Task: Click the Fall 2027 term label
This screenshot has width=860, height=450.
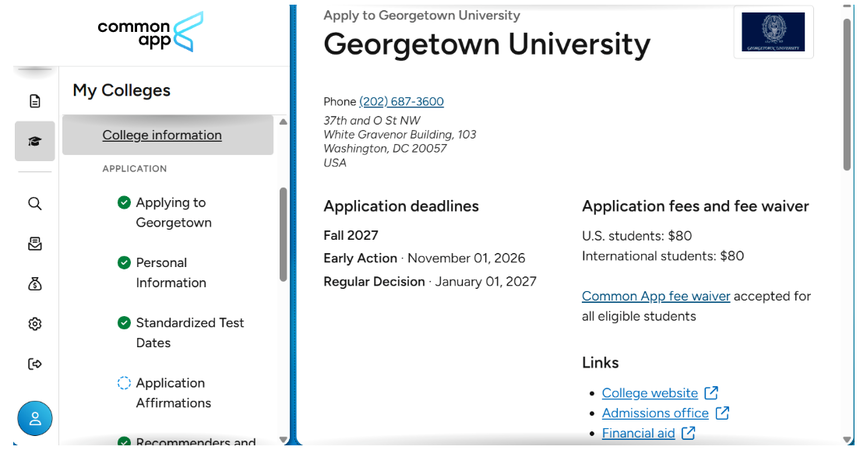Action: point(351,235)
